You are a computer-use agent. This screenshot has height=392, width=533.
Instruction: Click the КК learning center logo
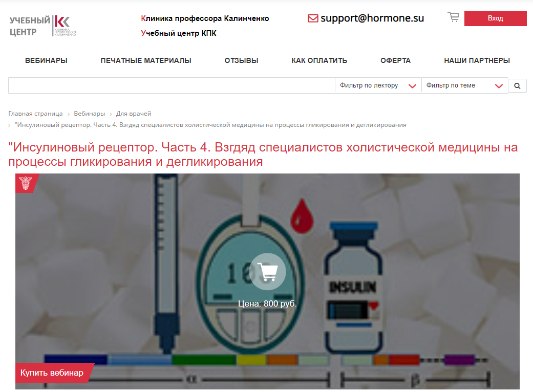coord(43,26)
